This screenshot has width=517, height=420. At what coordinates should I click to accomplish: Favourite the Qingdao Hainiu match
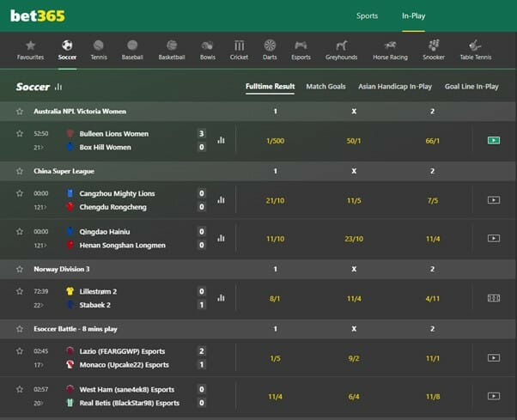[x=20, y=231]
